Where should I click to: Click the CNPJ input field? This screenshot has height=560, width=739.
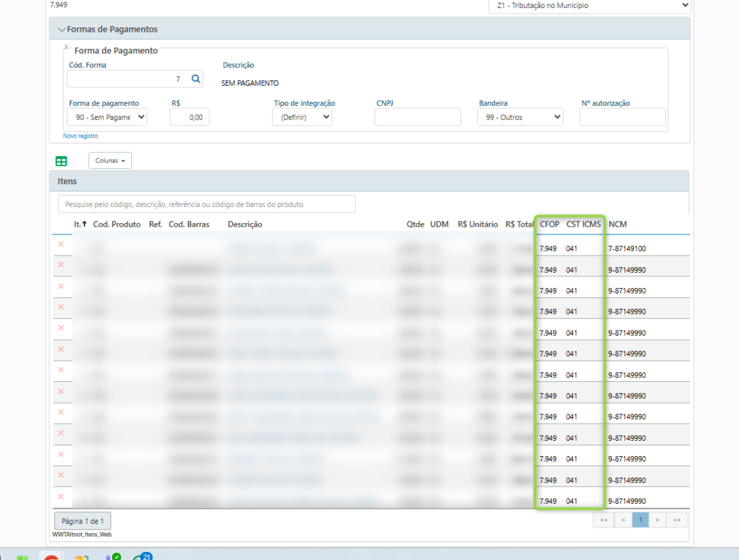click(417, 117)
